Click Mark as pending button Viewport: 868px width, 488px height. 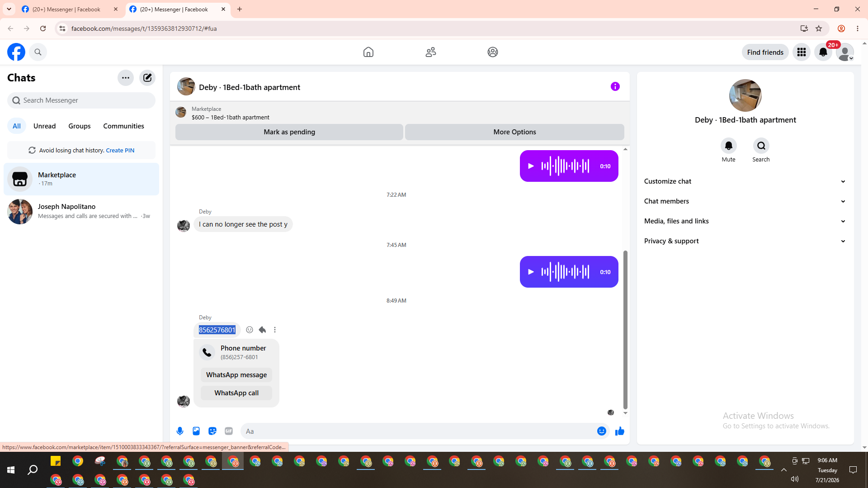289,132
